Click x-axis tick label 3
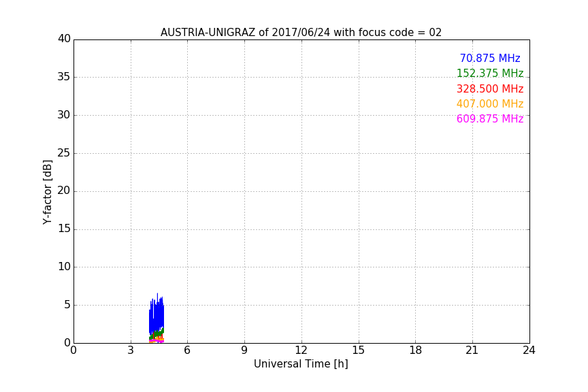This screenshot has width=588, height=392. [x=131, y=350]
